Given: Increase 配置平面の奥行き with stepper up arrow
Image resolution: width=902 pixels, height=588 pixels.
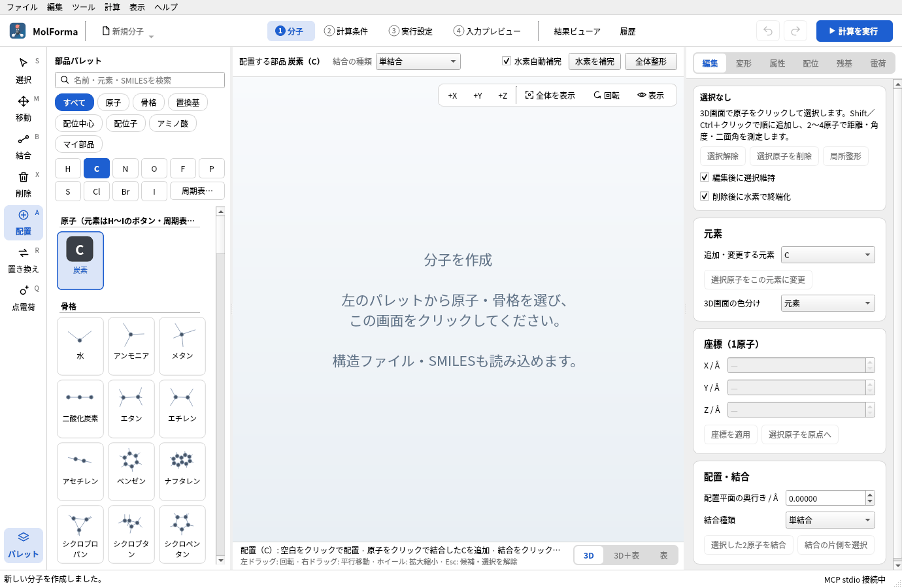Looking at the screenshot, I should (870, 495).
